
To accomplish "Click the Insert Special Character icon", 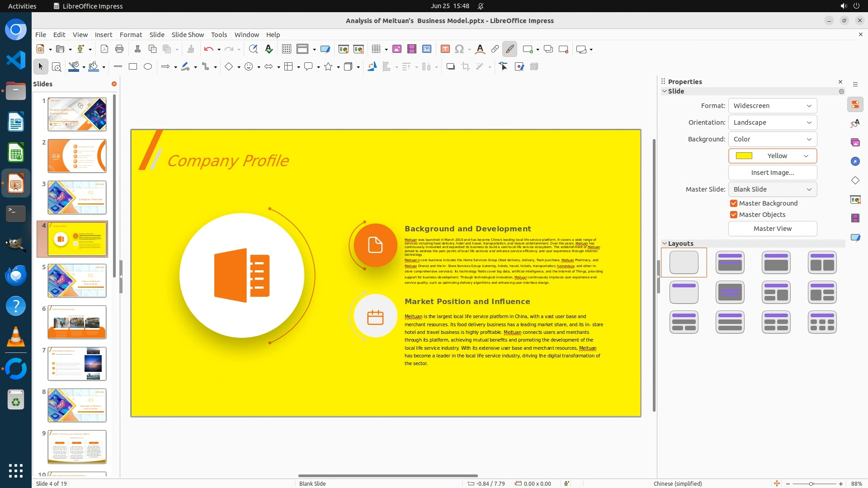I will (x=459, y=49).
